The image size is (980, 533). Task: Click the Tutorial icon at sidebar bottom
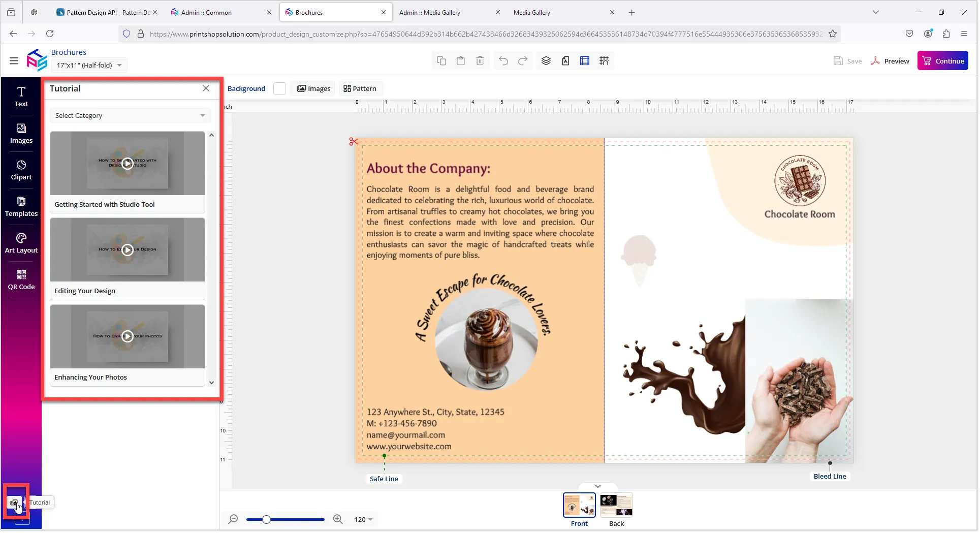point(14,503)
